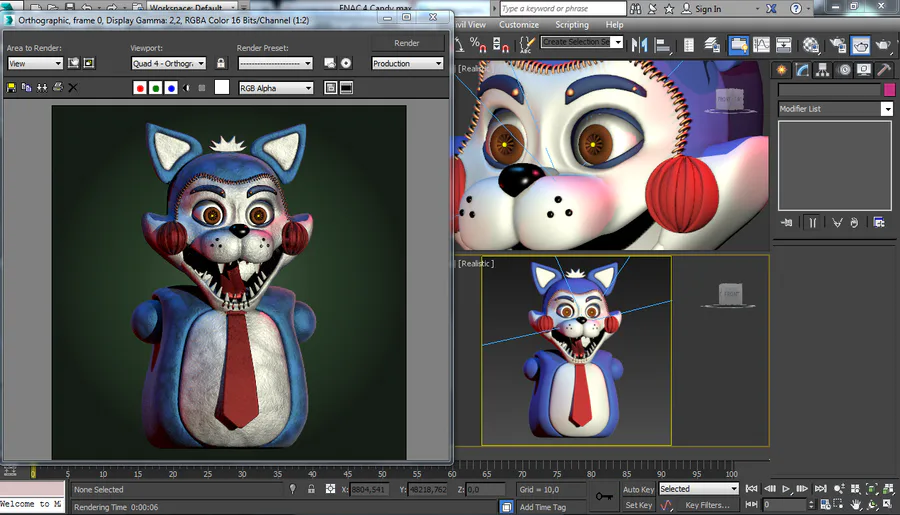The width and height of the screenshot is (900, 515).
Task: Clone the rendered frame window
Action: 42,87
